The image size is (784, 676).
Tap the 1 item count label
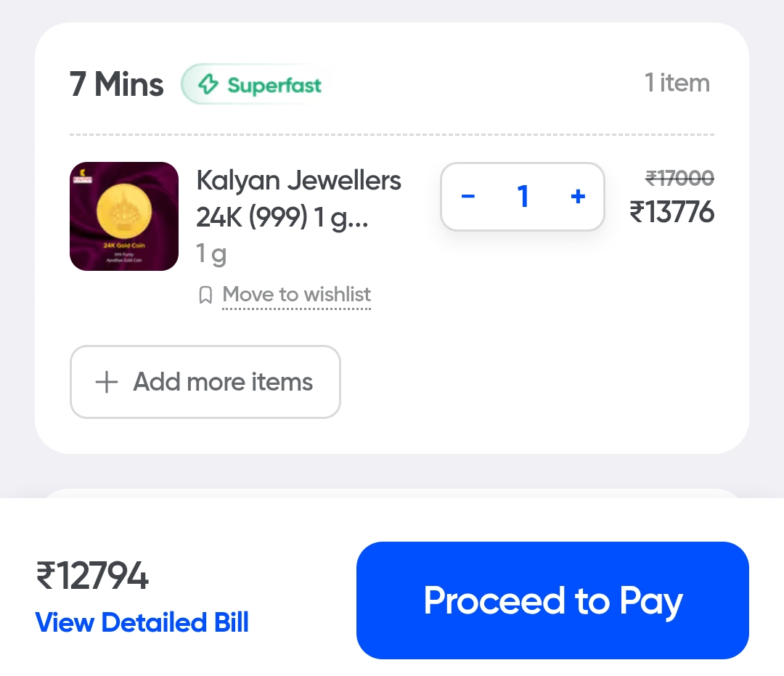pyautogui.click(x=677, y=84)
